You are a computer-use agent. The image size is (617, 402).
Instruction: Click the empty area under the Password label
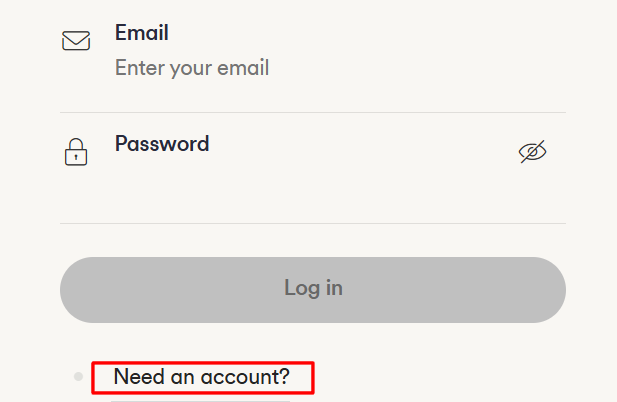coord(300,182)
